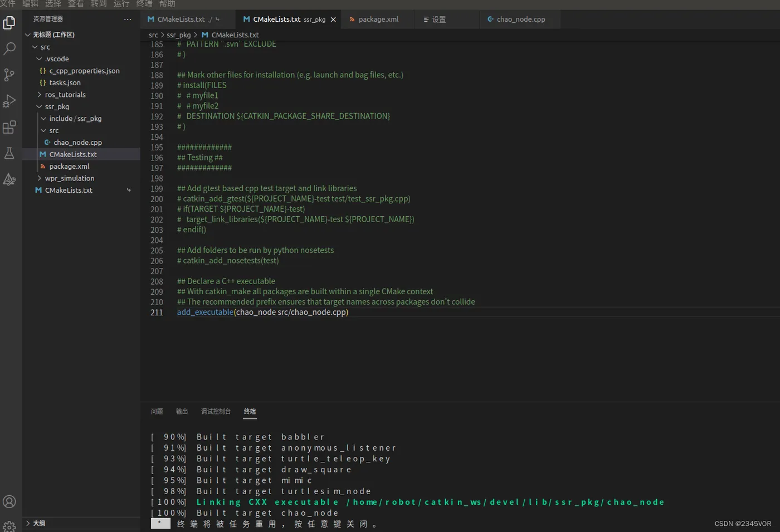Open the View menu
Screen dimensions: 780x532
point(76,3)
